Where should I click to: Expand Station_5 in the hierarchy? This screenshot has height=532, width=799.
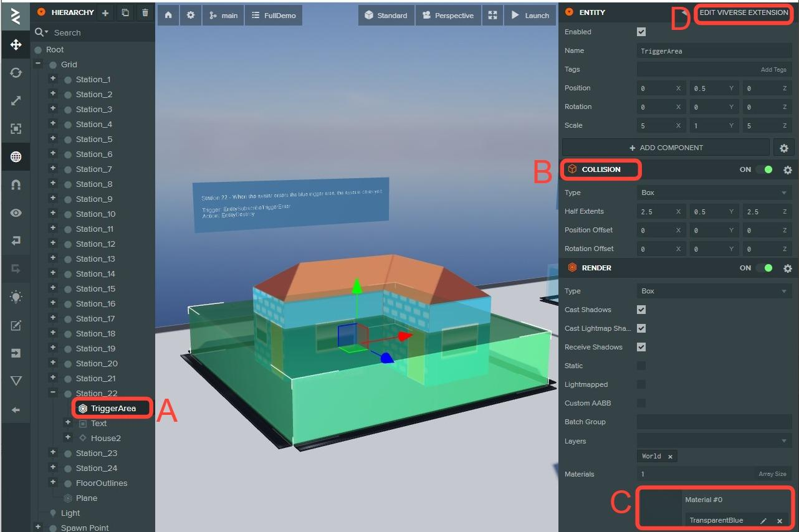pyautogui.click(x=53, y=139)
